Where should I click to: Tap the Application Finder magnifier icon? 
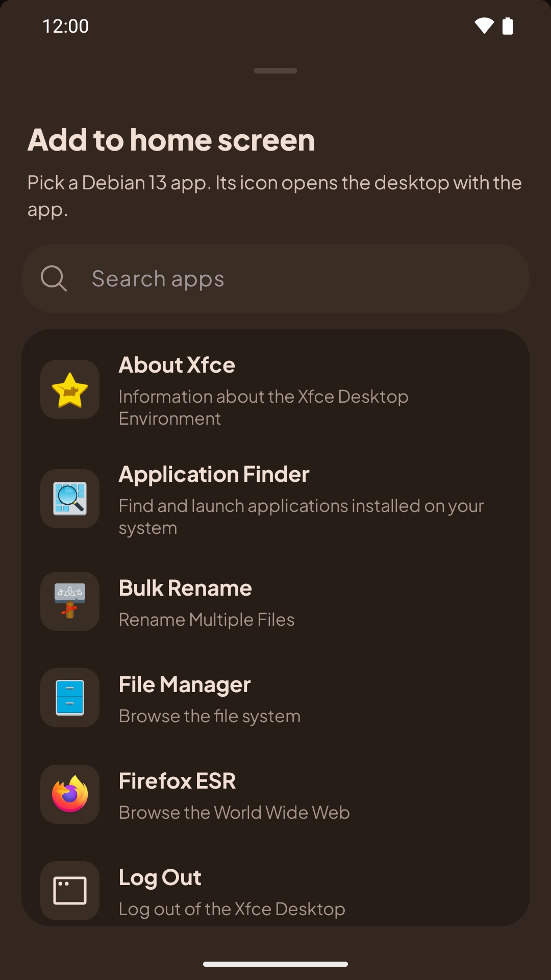click(70, 499)
